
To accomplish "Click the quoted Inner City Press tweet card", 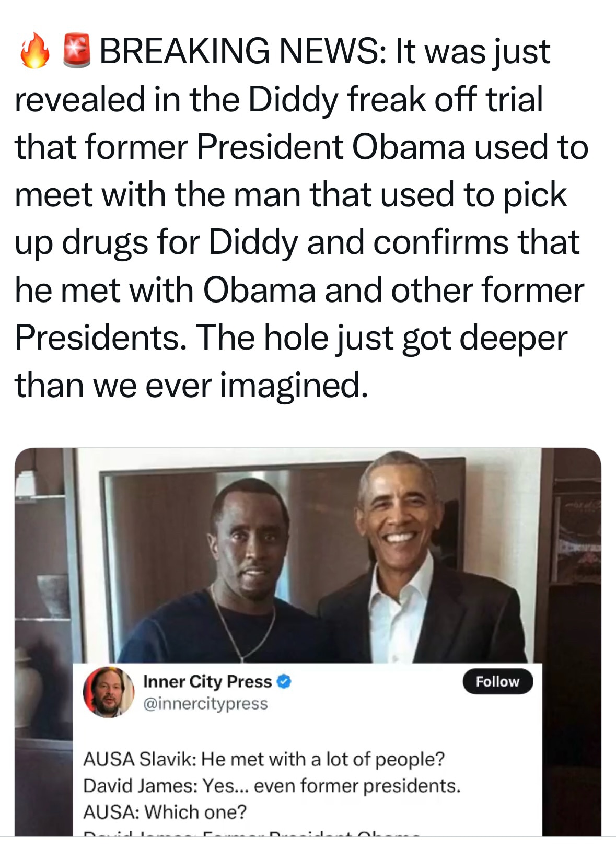I will (308, 747).
